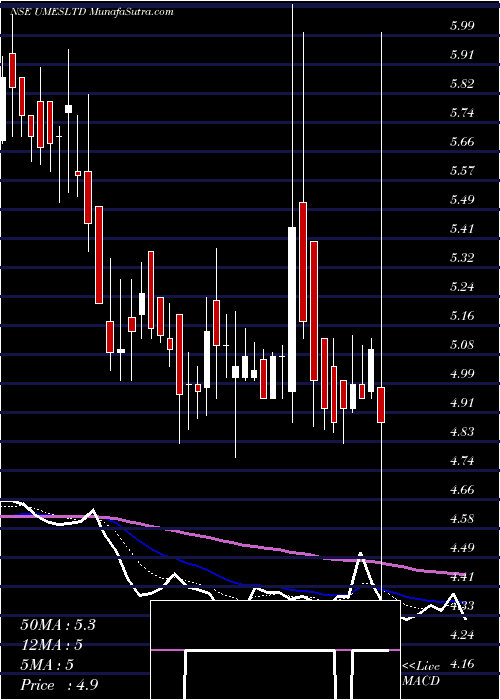500x700 pixels.
Task: Click the 5.66 price axis label
Action: [x=462, y=142]
